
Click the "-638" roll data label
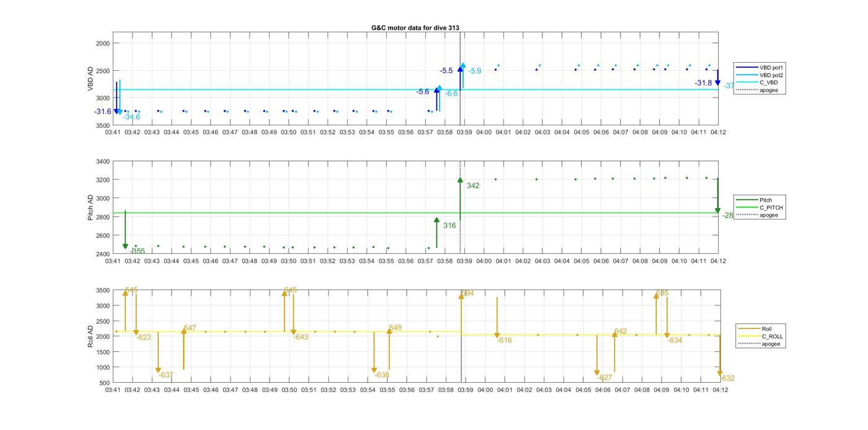[381, 375]
